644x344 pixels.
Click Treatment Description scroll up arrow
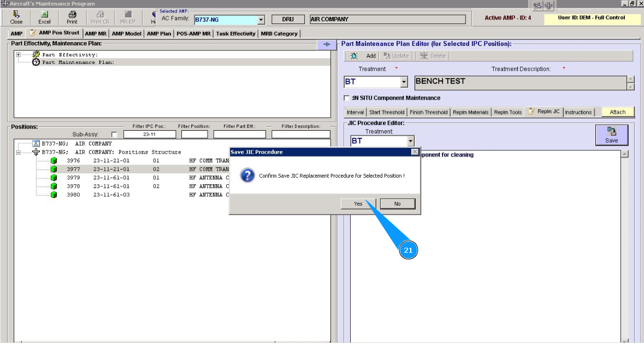(631, 79)
